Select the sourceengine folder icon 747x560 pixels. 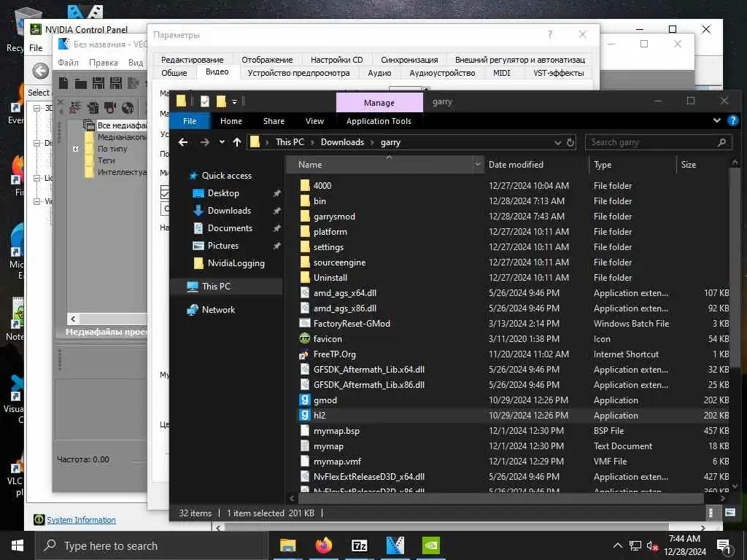coord(306,262)
